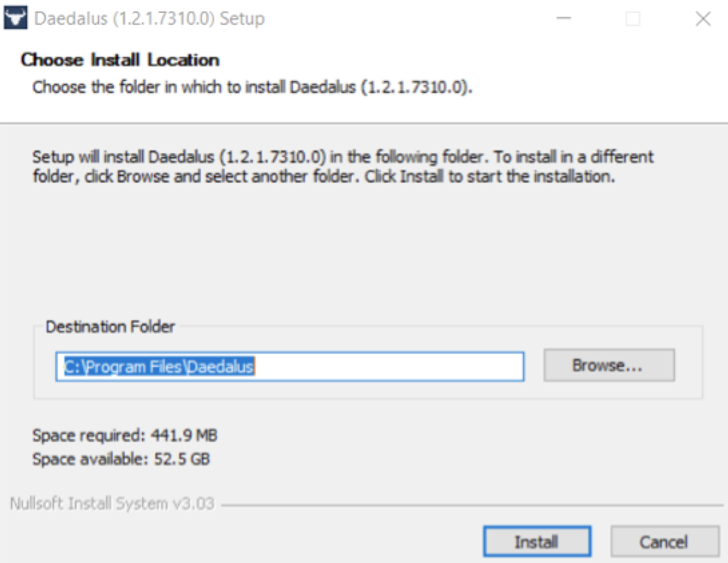Click the "Daedalus (1.2.1.7310.0) Setup" title bar text
Image resolution: width=728 pixels, height=563 pixels.
coord(149,18)
